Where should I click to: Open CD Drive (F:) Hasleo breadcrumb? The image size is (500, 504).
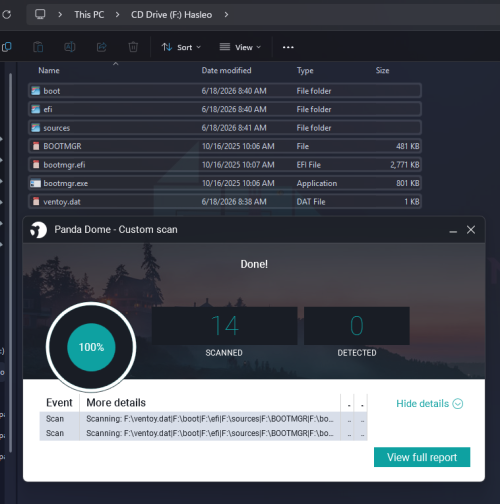click(x=171, y=15)
